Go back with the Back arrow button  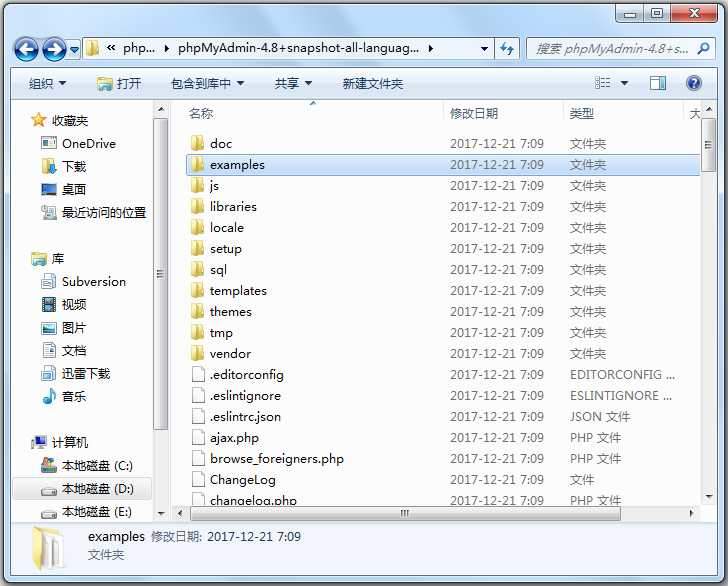tap(26, 49)
